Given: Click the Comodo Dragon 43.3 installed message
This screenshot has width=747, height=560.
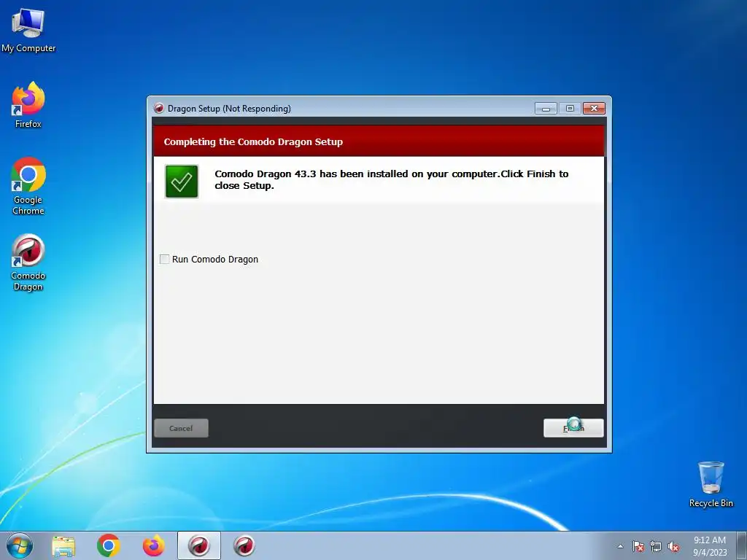Looking at the screenshot, I should 392,179.
